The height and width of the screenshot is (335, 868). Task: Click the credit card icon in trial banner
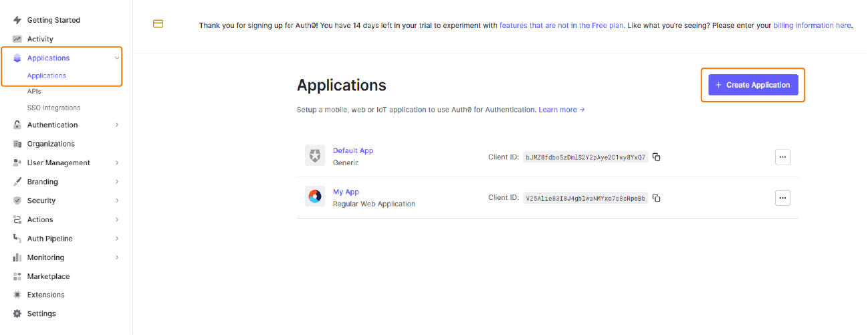click(158, 24)
